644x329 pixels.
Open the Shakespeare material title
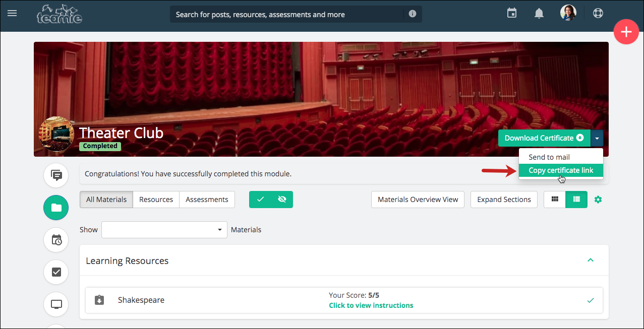pyautogui.click(x=141, y=300)
